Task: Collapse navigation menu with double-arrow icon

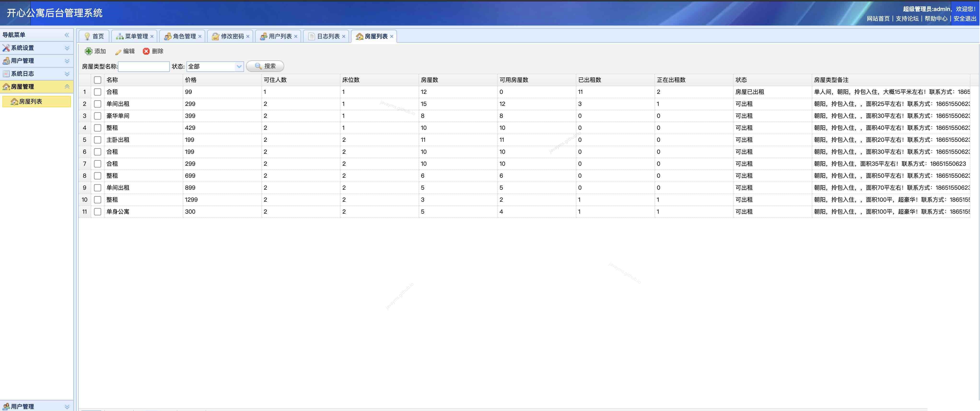Action: [x=67, y=35]
